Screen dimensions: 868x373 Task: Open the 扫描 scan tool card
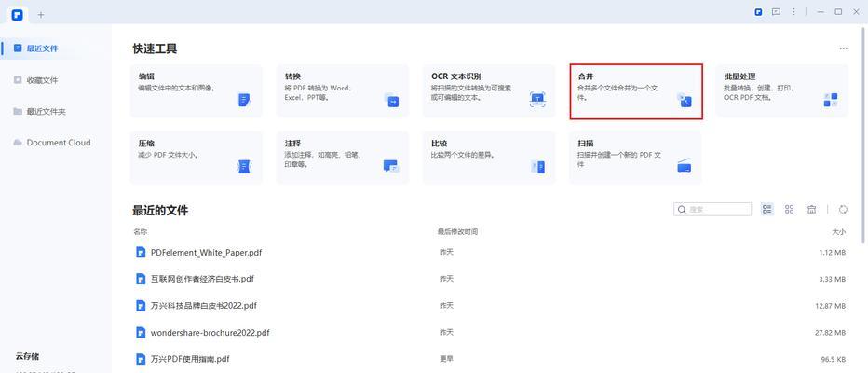point(635,158)
